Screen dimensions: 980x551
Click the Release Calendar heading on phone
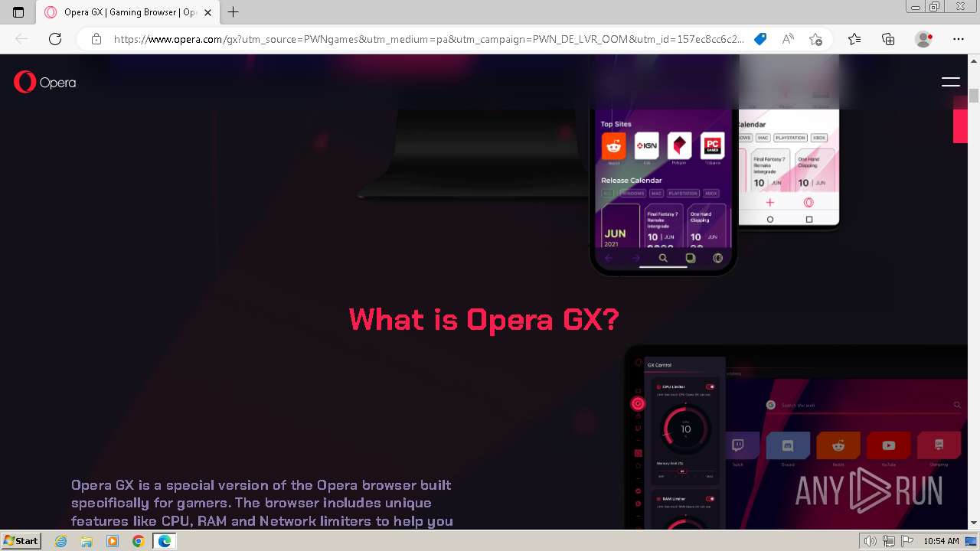(x=631, y=181)
